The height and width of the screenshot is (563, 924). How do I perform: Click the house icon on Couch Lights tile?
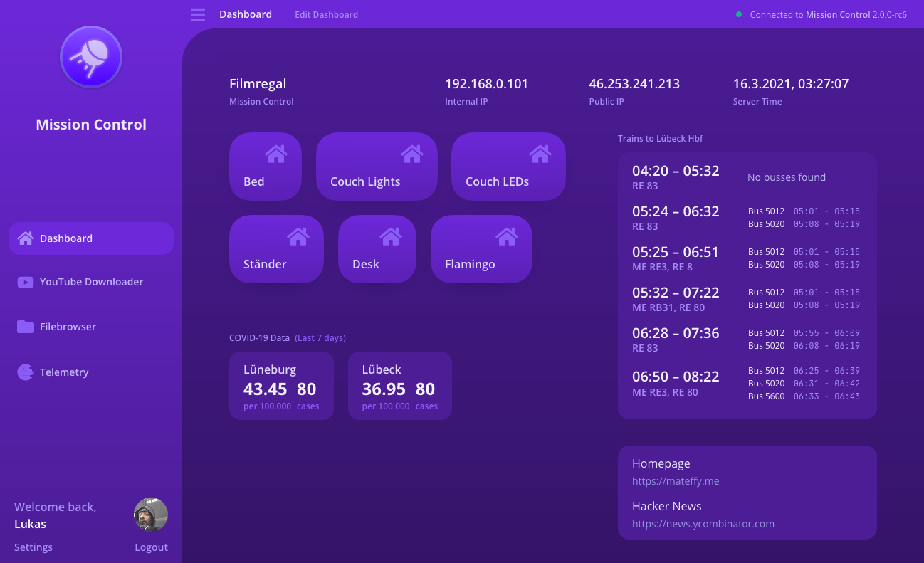pos(411,153)
